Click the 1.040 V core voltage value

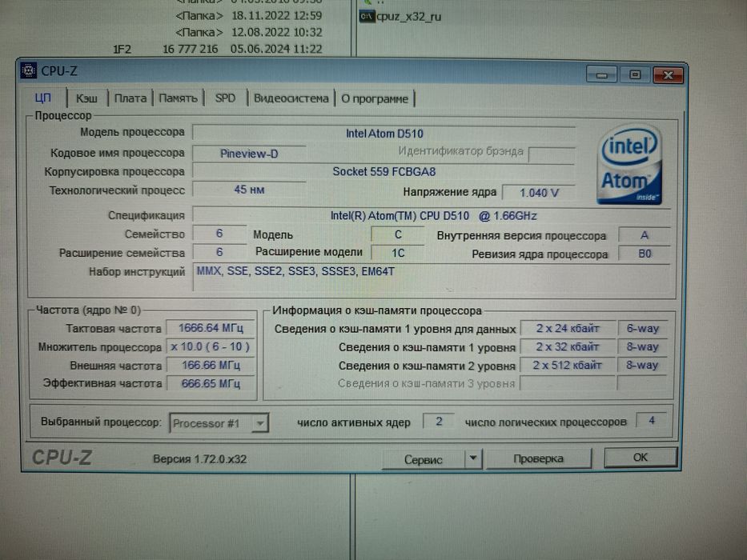(x=539, y=193)
